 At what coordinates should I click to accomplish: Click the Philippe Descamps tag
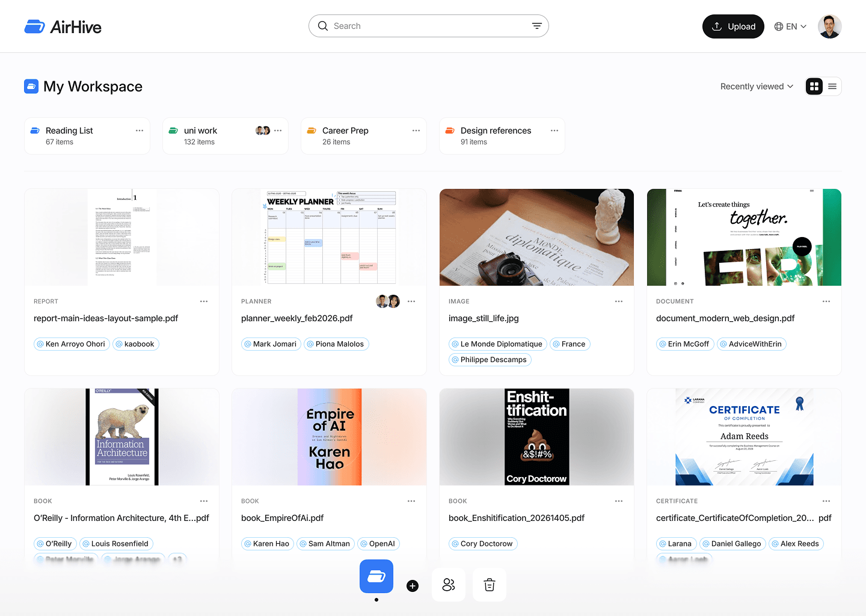pos(490,360)
